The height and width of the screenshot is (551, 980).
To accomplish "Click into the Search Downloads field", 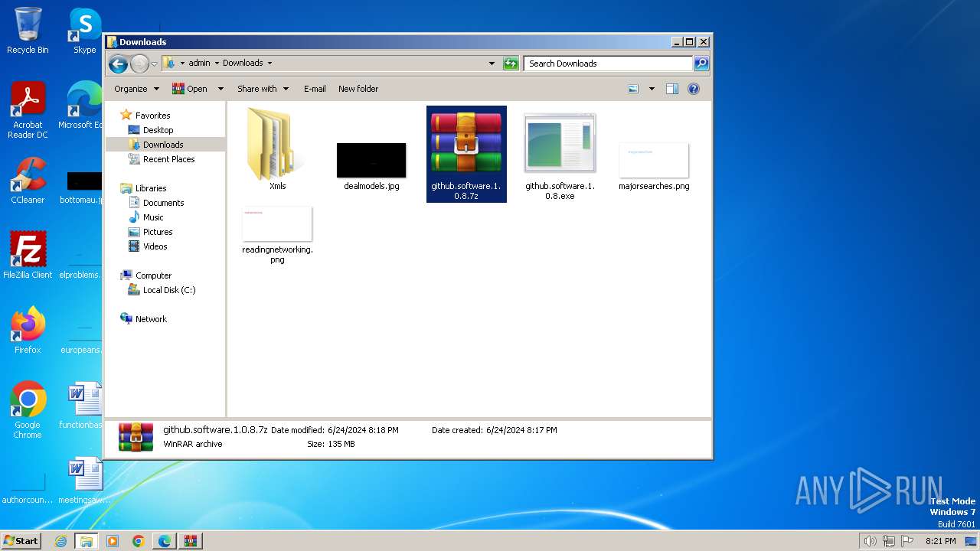I will click(x=609, y=64).
